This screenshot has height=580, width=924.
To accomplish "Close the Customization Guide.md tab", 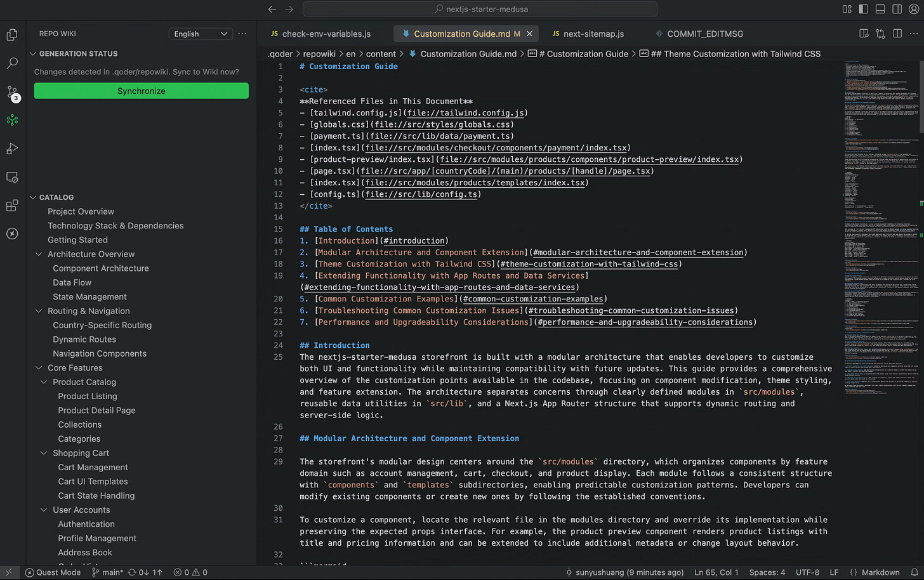I will click(x=529, y=34).
